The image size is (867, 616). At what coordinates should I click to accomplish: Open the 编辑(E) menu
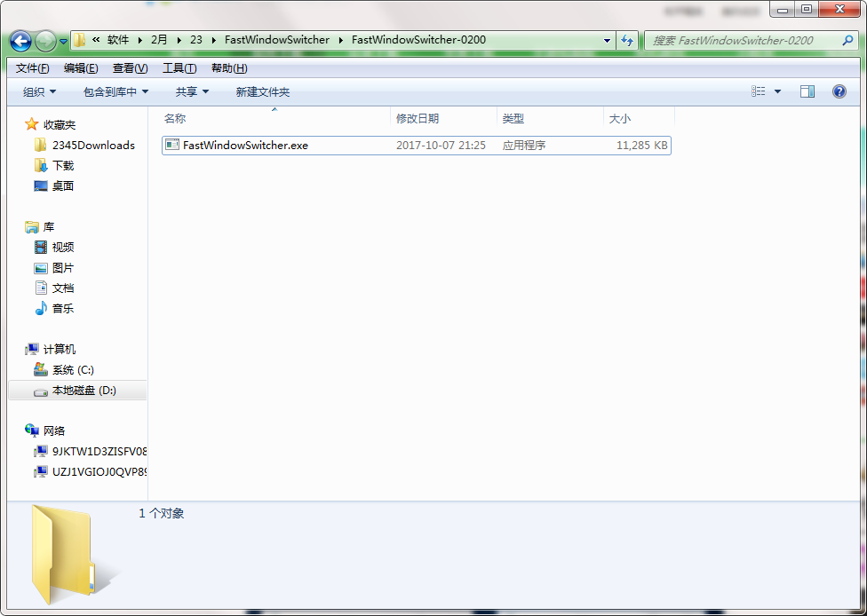[x=81, y=68]
